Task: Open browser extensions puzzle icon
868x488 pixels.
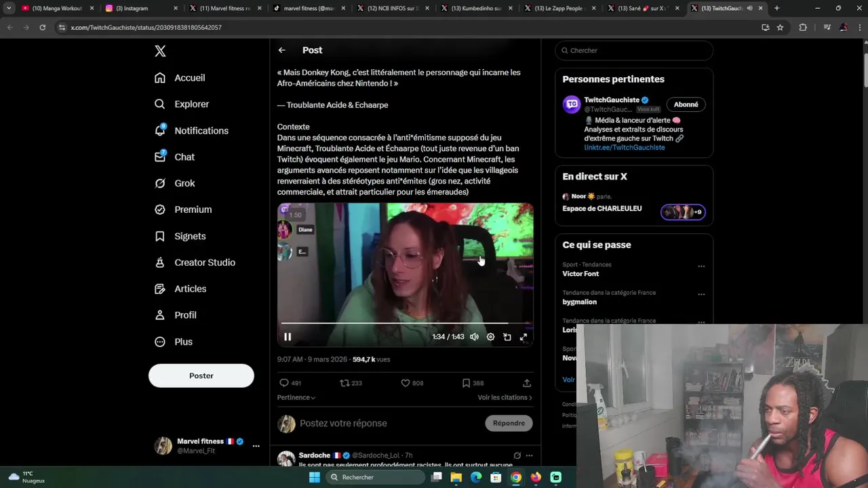Action: 803,27
